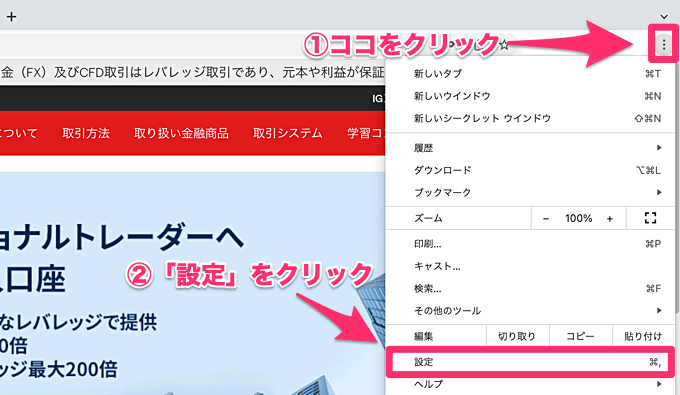Open ダウンロード from the menu
Image resolution: width=680 pixels, height=395 pixels.
click(530, 170)
